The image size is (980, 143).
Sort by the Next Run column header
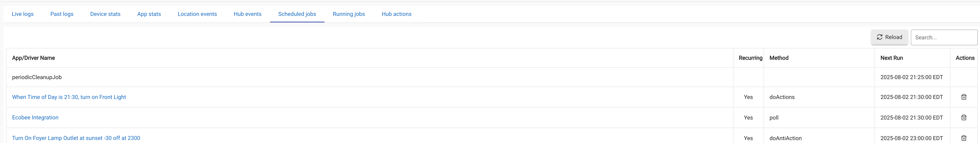click(891, 58)
